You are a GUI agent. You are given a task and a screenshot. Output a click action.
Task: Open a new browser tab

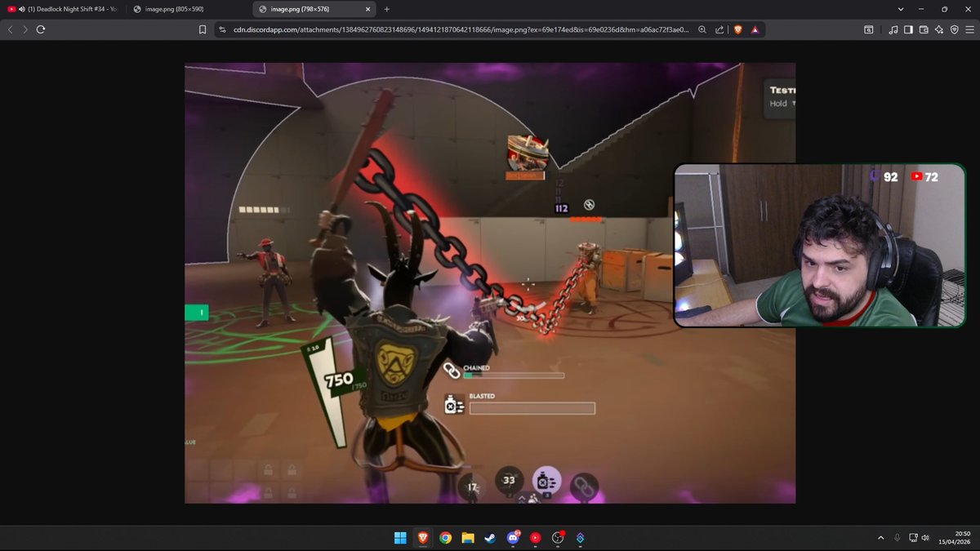[386, 9]
